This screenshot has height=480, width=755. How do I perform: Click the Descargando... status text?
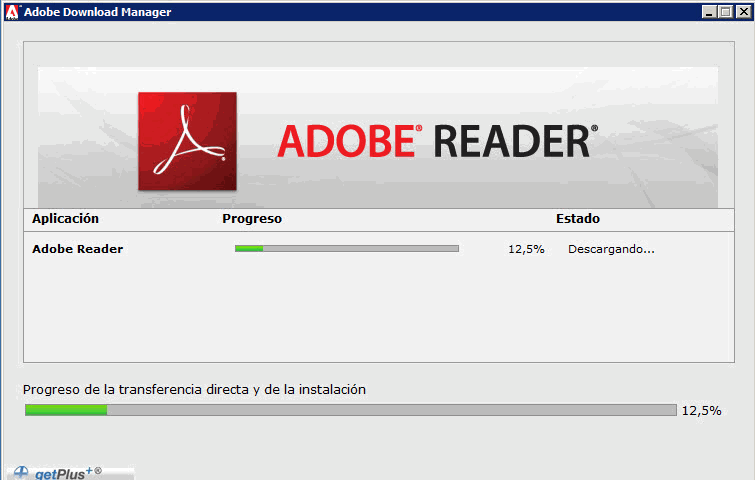coord(611,249)
